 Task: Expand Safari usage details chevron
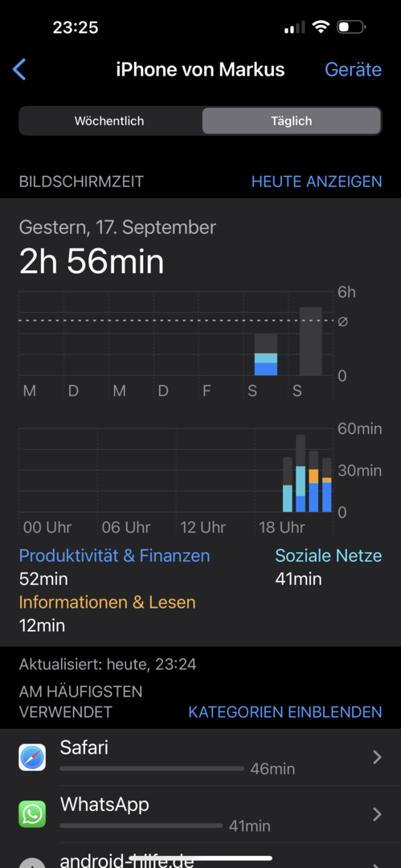point(377,757)
